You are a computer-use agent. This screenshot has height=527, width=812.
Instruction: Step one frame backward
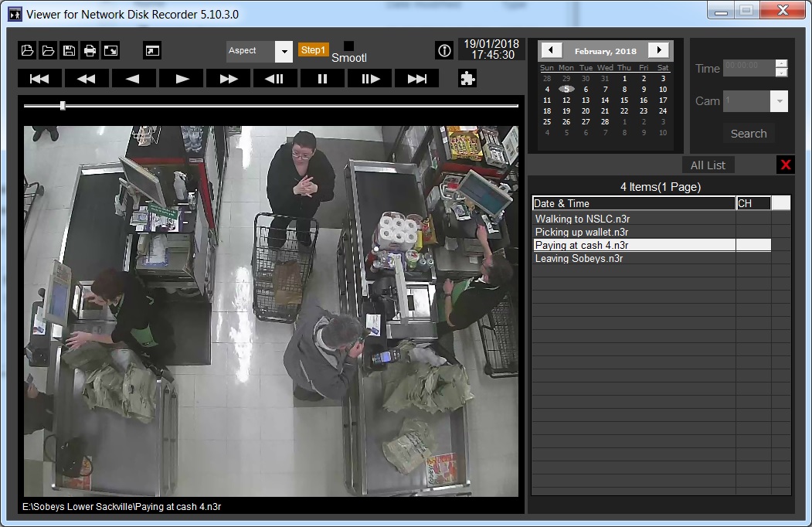click(x=275, y=79)
